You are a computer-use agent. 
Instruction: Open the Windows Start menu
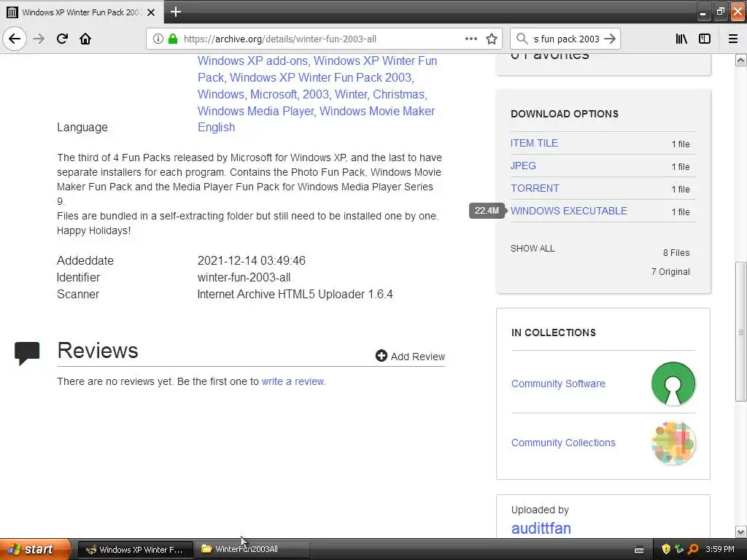[35, 549]
